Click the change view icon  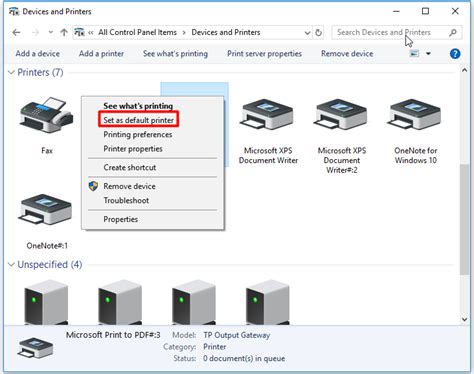point(414,53)
